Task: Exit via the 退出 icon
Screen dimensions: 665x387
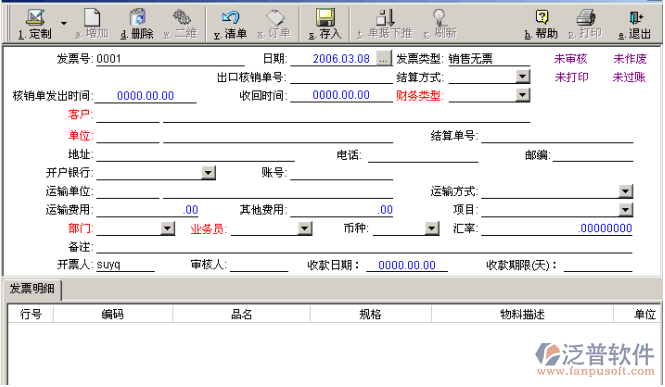Action: (635, 18)
